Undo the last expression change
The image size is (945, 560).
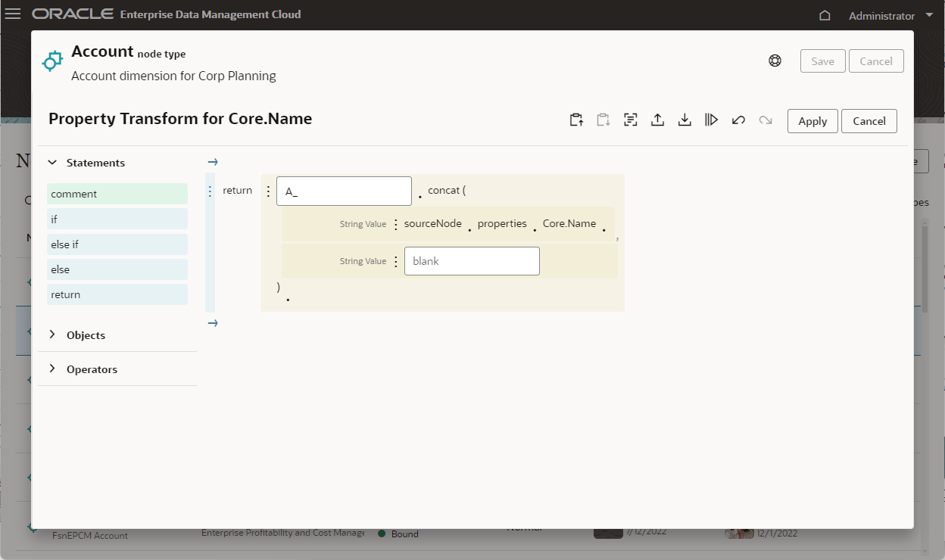pyautogui.click(x=738, y=120)
